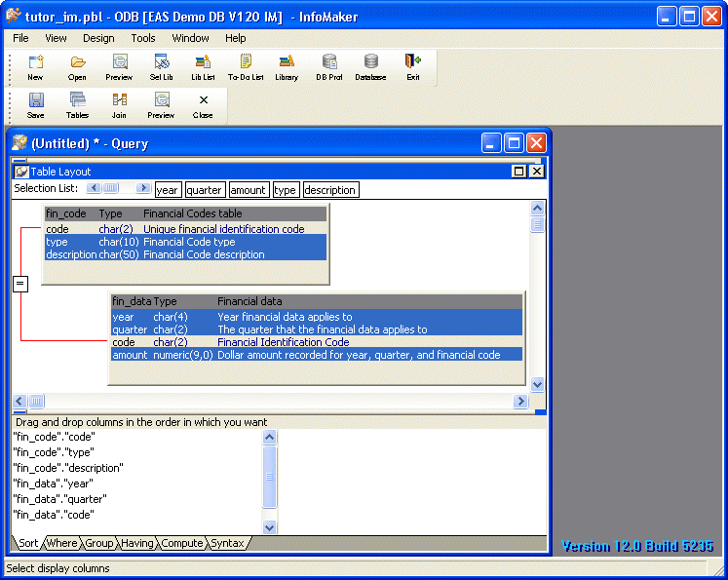The height and width of the screenshot is (580, 728).
Task: Click the Close toolbar icon
Action: [x=203, y=105]
